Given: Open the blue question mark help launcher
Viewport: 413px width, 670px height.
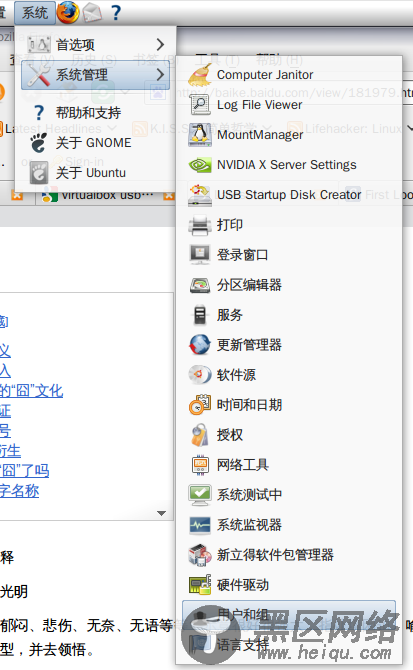Looking at the screenshot, I should (116, 12).
